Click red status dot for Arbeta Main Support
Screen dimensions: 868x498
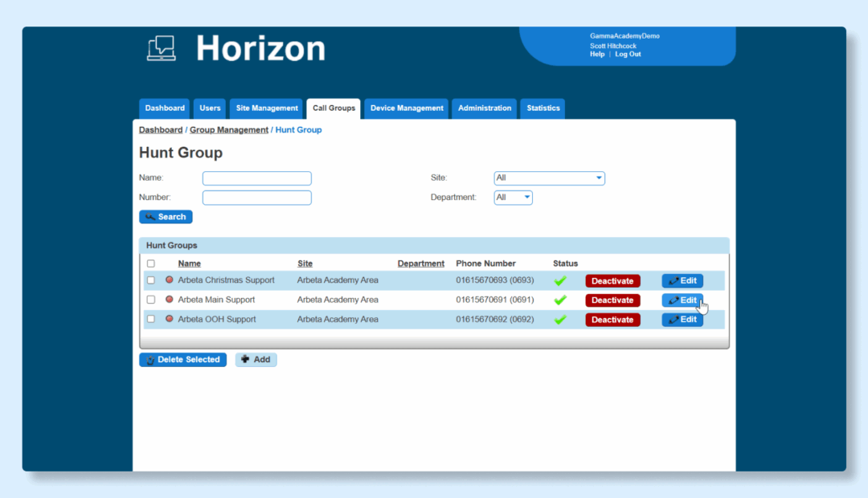[170, 300]
